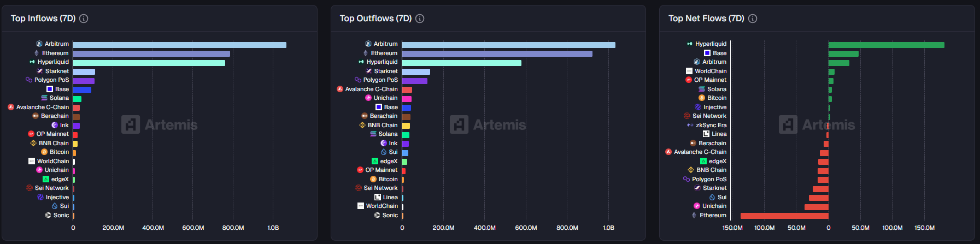Click the zkSync Era label in Top Net Flows

711,125
